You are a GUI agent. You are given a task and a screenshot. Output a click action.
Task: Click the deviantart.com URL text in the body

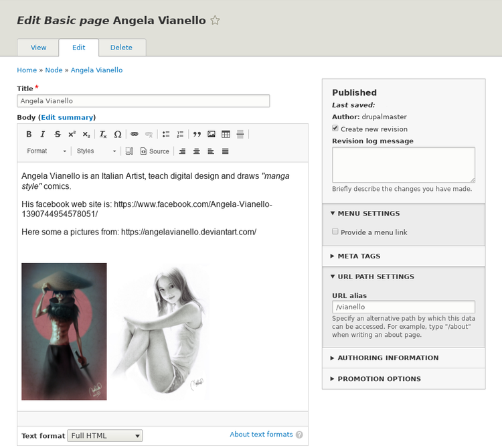point(189,232)
